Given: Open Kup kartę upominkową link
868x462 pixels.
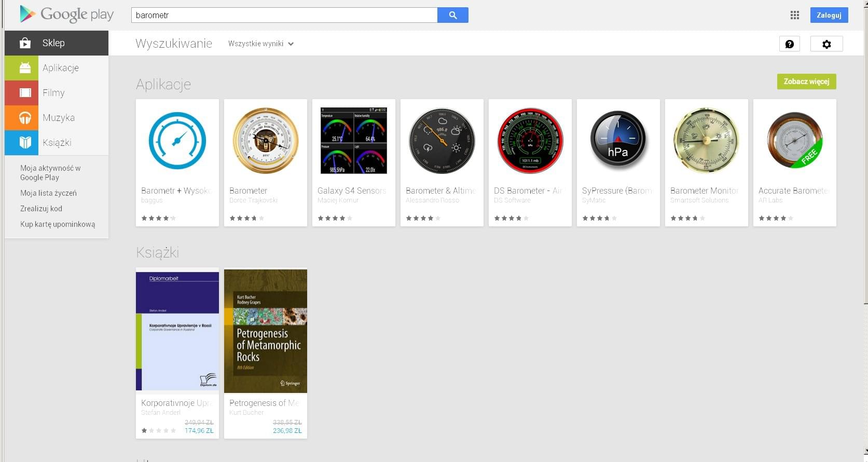Looking at the screenshot, I should 58,224.
